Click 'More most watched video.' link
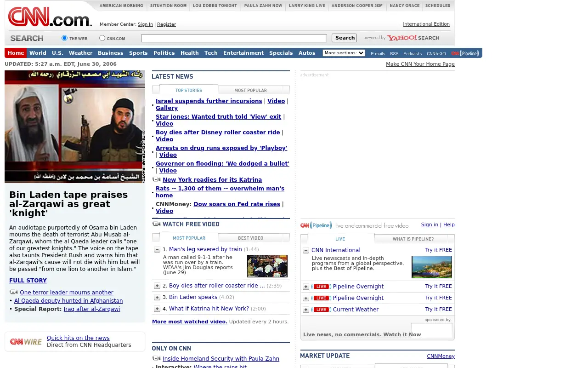588x368 pixels. (190, 322)
